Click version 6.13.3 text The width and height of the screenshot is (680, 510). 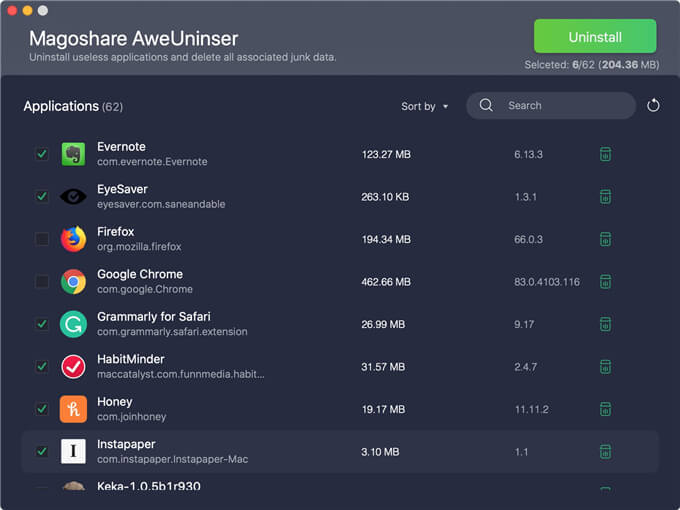(528, 154)
